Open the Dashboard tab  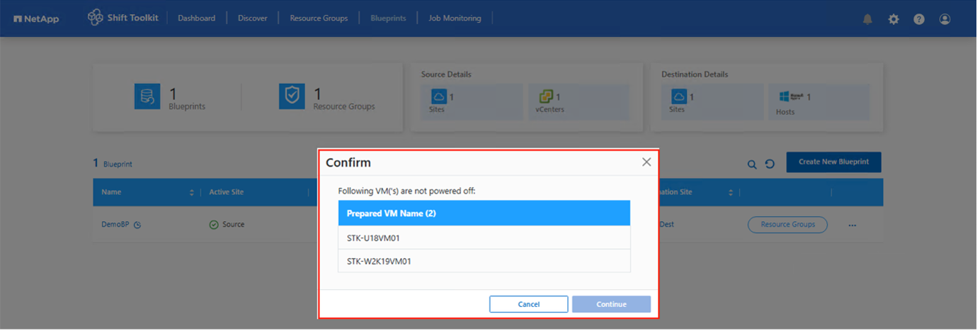[x=198, y=18]
